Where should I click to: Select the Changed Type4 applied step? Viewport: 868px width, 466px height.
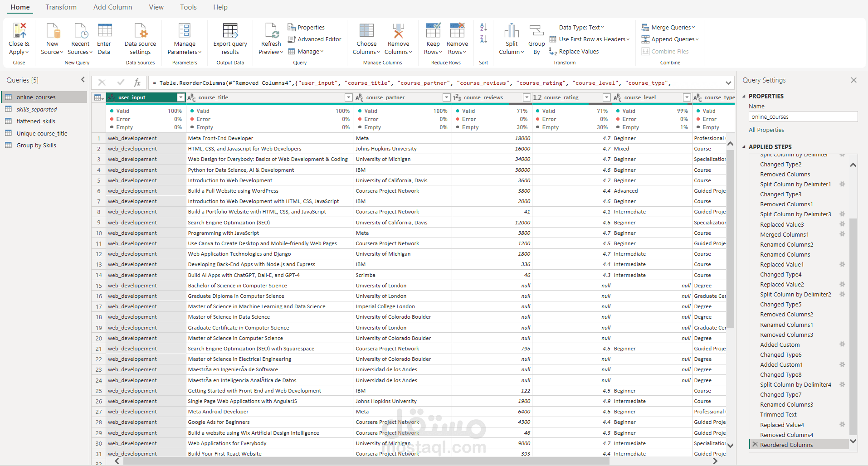point(780,274)
